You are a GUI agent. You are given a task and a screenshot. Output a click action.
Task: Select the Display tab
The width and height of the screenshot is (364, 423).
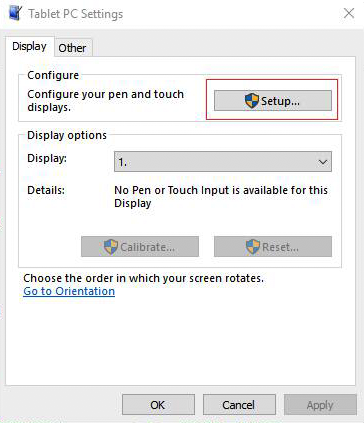pyautogui.click(x=29, y=46)
